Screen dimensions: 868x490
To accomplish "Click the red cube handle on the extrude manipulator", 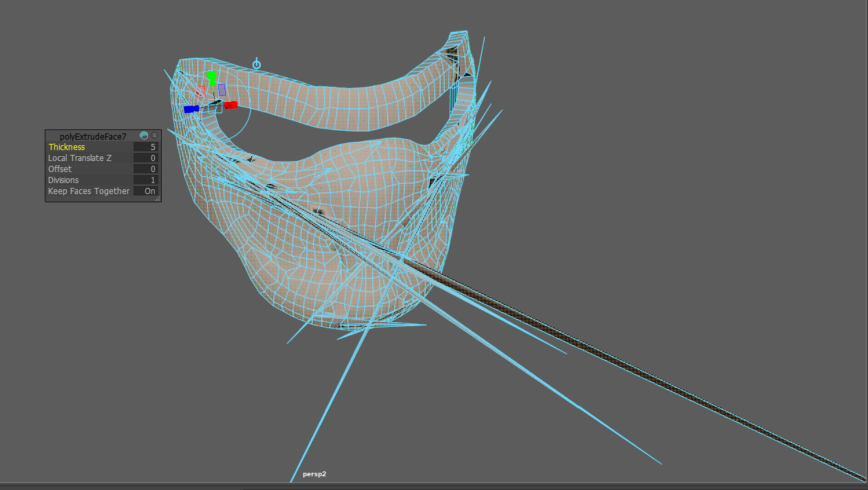I will point(233,105).
